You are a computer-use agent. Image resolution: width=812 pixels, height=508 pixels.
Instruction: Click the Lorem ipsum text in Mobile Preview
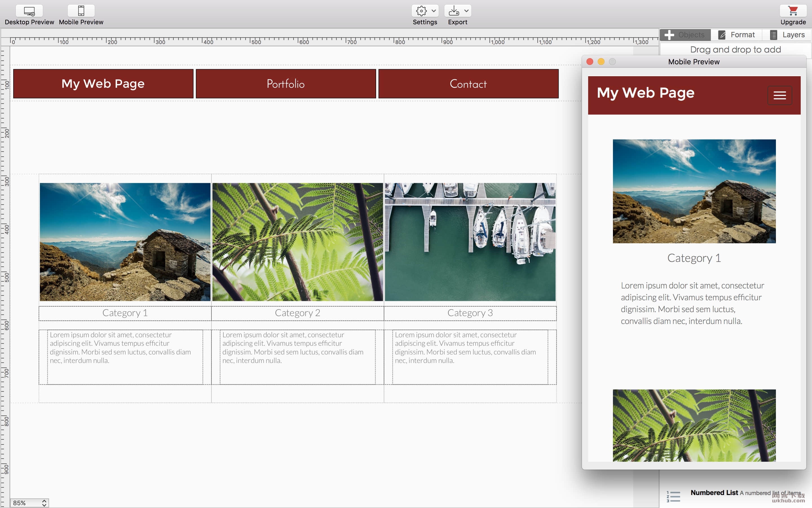coord(692,303)
